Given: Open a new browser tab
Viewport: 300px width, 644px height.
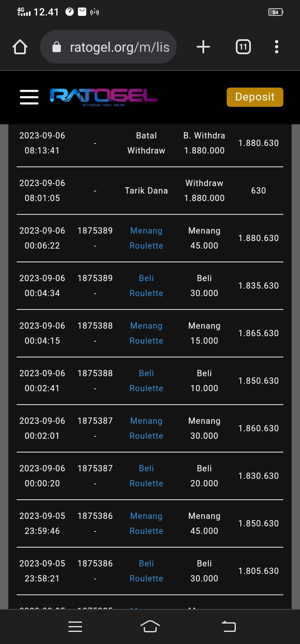Looking at the screenshot, I should click(203, 47).
